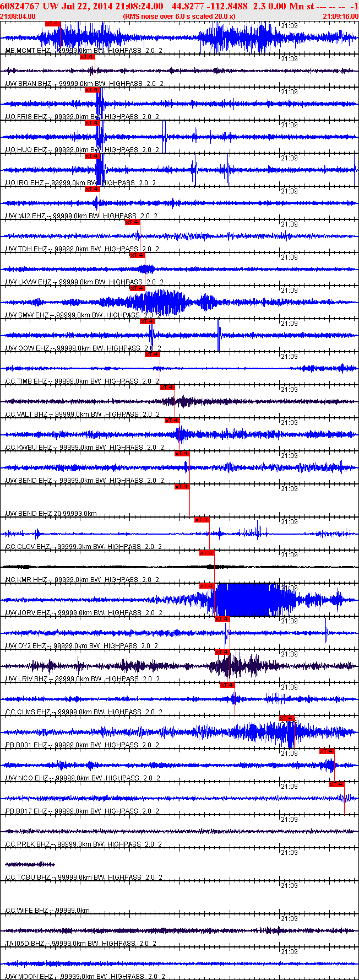Click the 'UW TDH EHZ' station label
The width and height of the screenshot is (359, 980).
[x=26, y=249]
